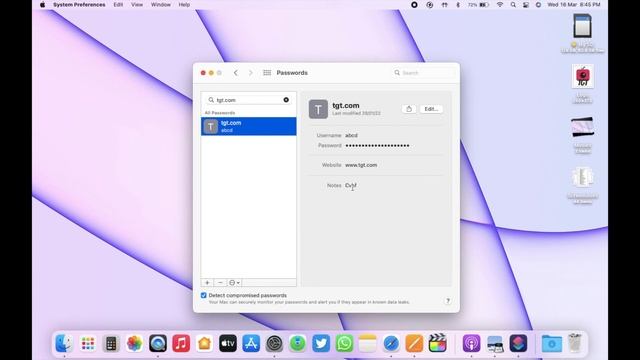Launch QuickTime Player from the Dock
The image size is (640, 360).
click(158, 343)
